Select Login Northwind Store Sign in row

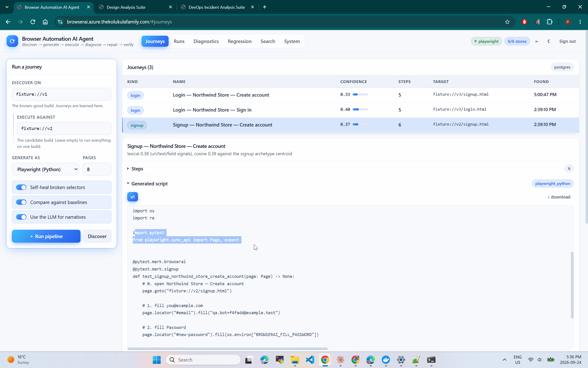[351, 110]
